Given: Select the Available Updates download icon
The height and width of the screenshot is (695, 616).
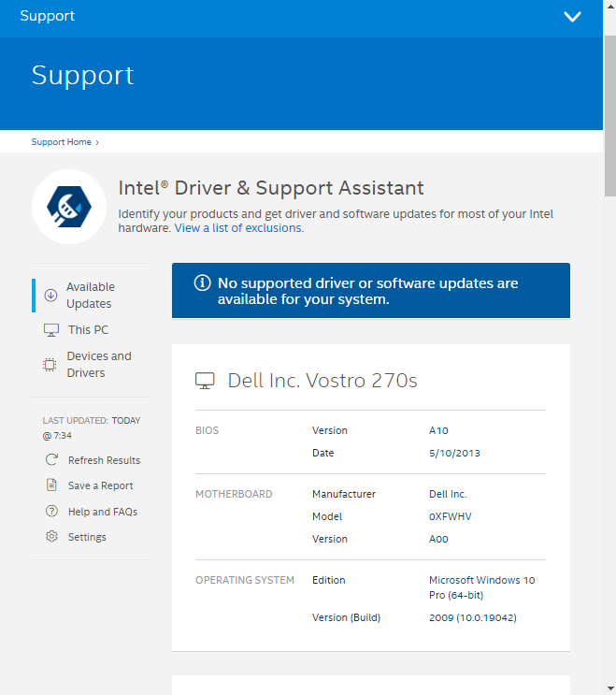Looking at the screenshot, I should point(50,296).
